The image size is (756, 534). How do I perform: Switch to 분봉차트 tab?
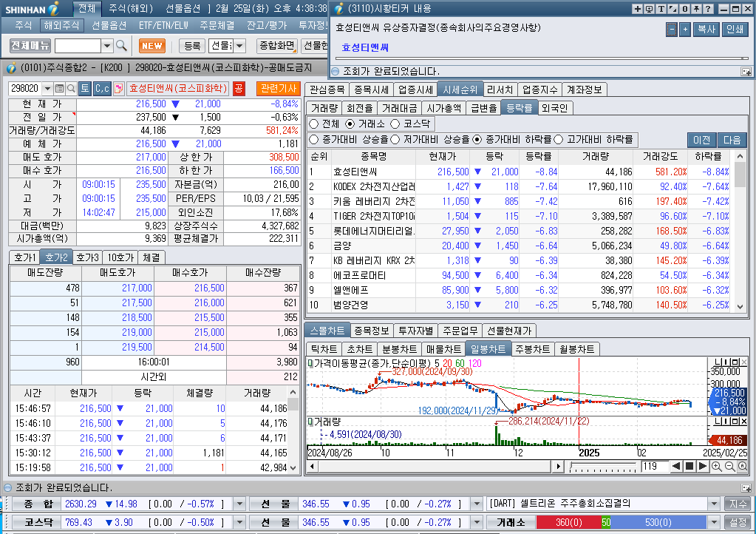pos(399,349)
